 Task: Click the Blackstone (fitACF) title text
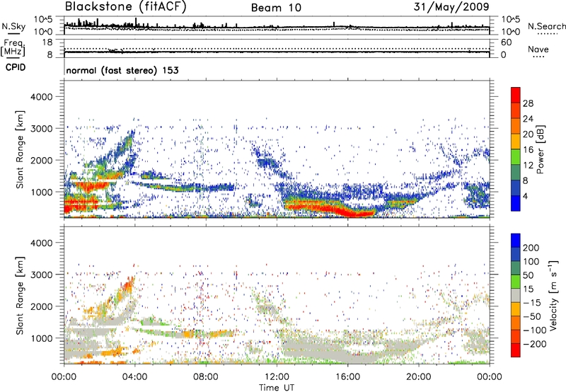pyautogui.click(x=126, y=7)
